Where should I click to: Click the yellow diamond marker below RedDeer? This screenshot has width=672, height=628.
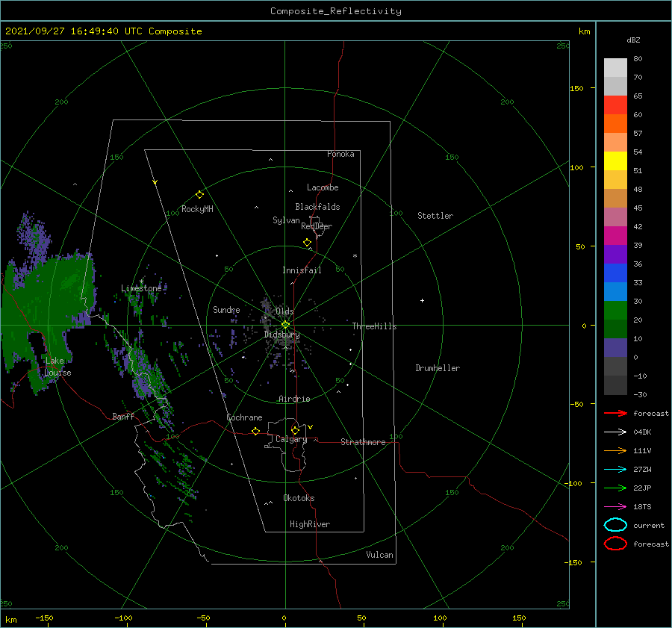click(307, 243)
